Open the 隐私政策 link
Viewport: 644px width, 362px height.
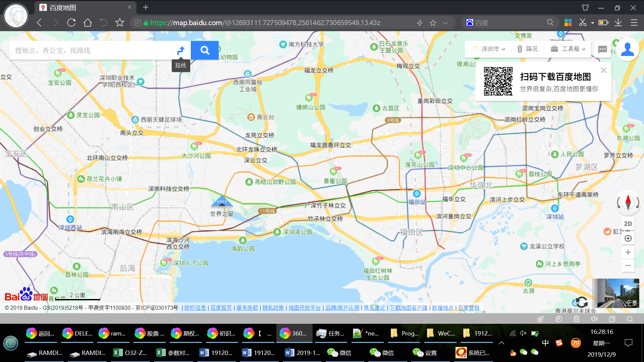pos(273,308)
